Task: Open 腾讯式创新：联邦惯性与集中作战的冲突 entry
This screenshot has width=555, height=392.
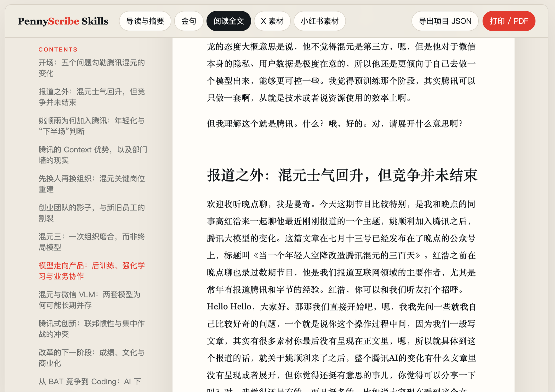Action: click(x=91, y=329)
